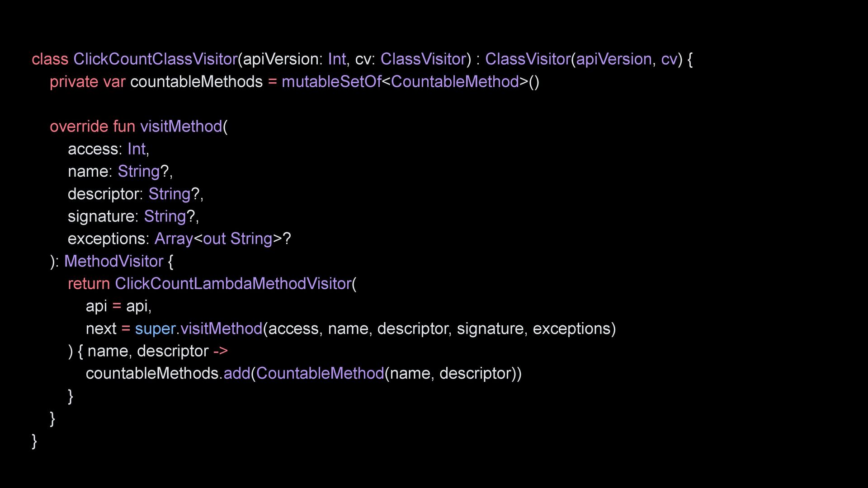Click CountableMethod inside the angle brackets

455,82
